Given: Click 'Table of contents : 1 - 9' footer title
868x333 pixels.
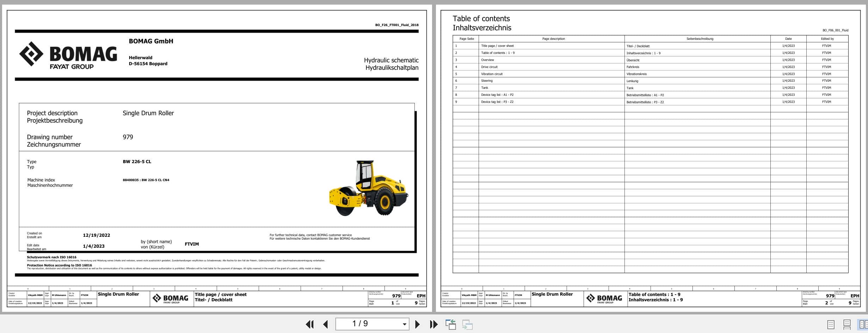Looking at the screenshot, I should coord(654,295).
